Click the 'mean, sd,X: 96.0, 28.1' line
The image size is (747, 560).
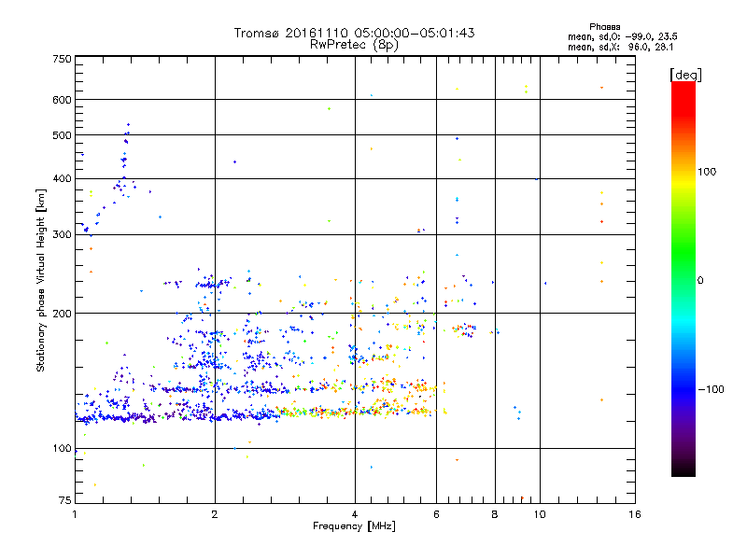coord(620,47)
